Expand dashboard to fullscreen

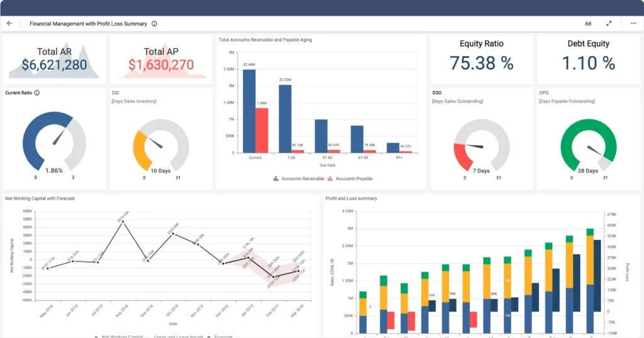[609, 24]
